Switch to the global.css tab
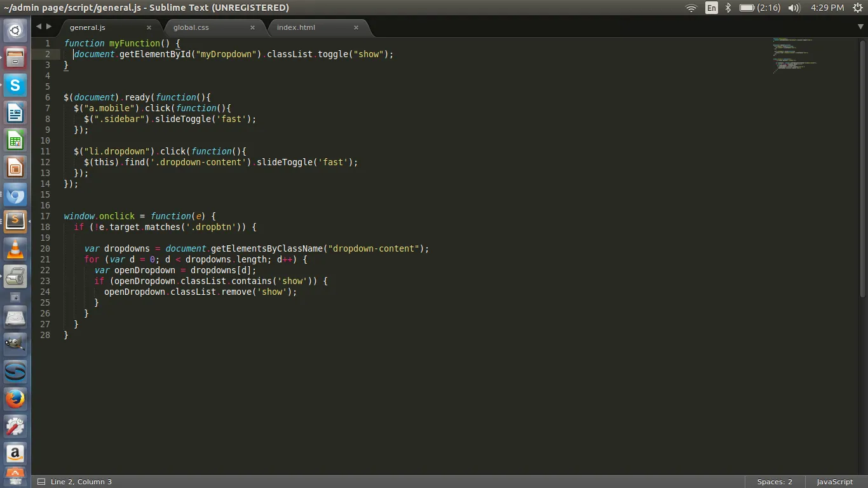This screenshot has height=488, width=868. coord(191,27)
